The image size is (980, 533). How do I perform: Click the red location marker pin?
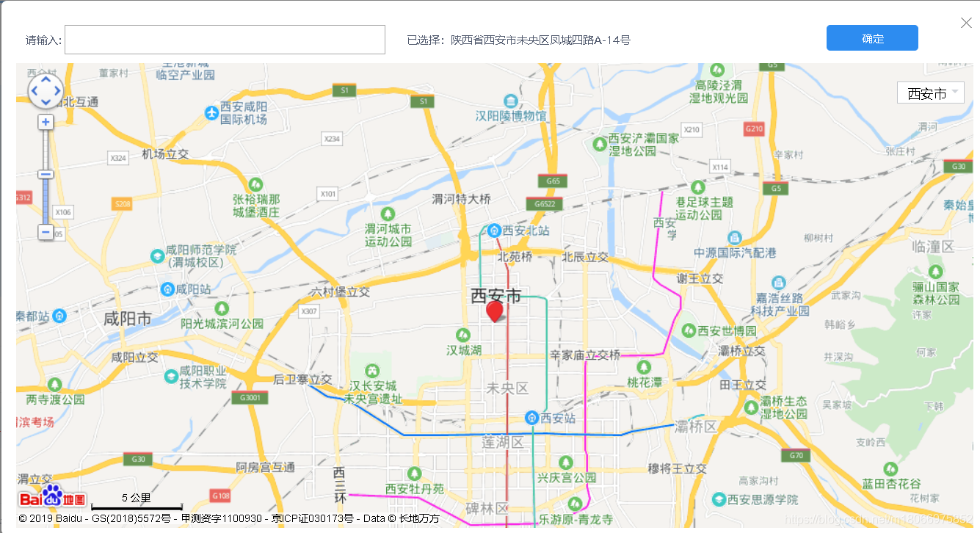495,311
